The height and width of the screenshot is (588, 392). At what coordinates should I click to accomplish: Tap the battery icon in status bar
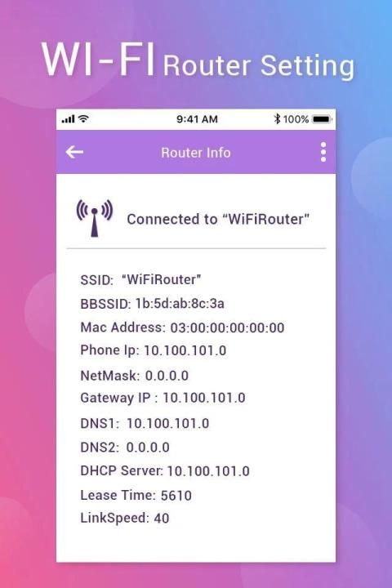pos(323,119)
